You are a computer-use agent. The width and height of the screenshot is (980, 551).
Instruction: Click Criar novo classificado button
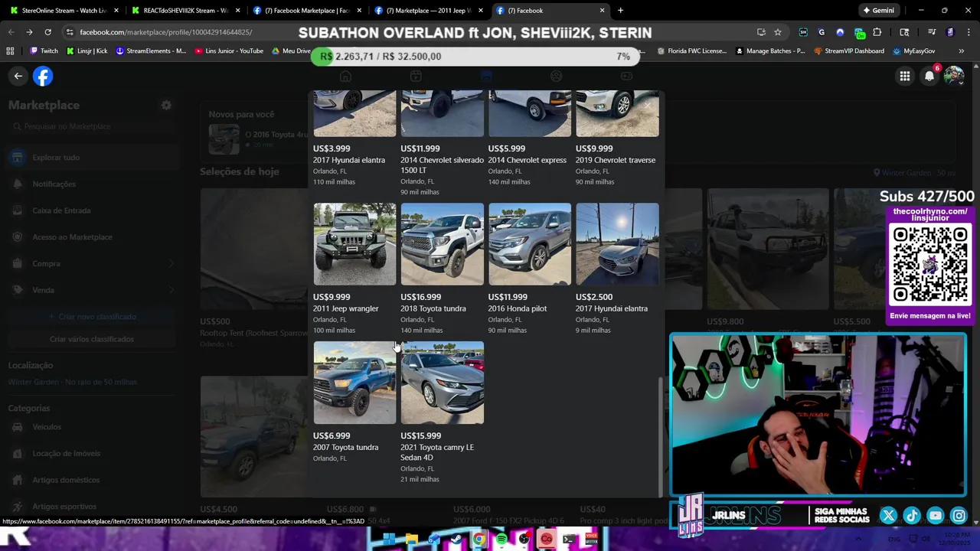(92, 316)
